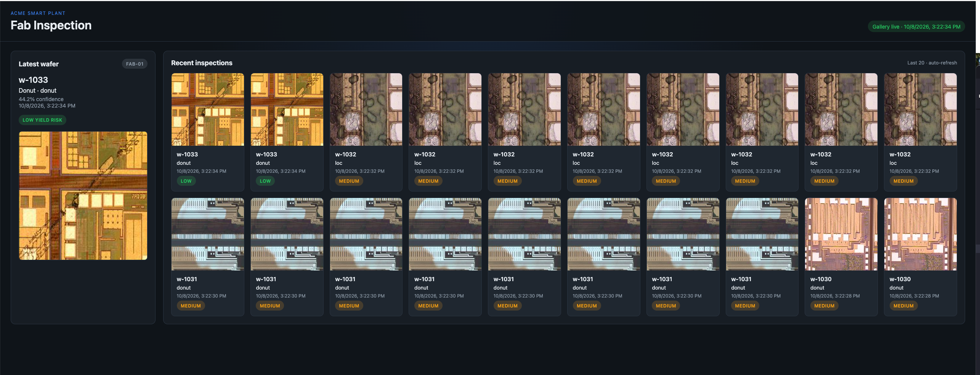
Task: Click the 'Fab Inspection' page title
Action: (x=51, y=25)
